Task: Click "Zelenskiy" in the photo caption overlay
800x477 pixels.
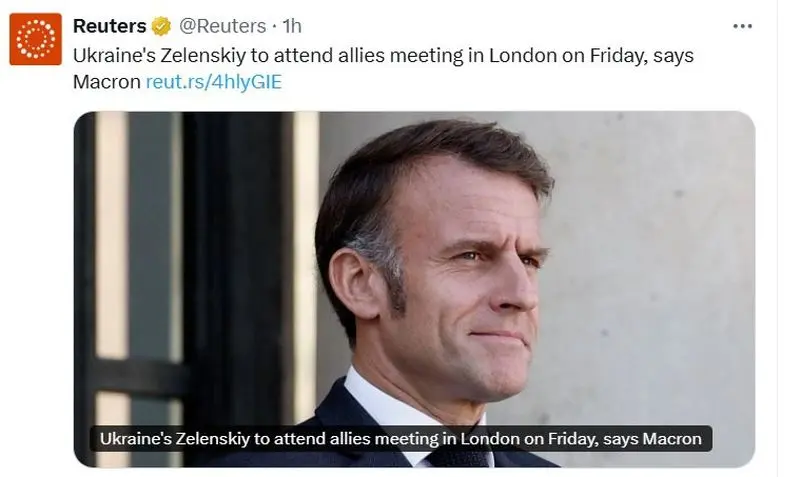Action: pos(212,438)
